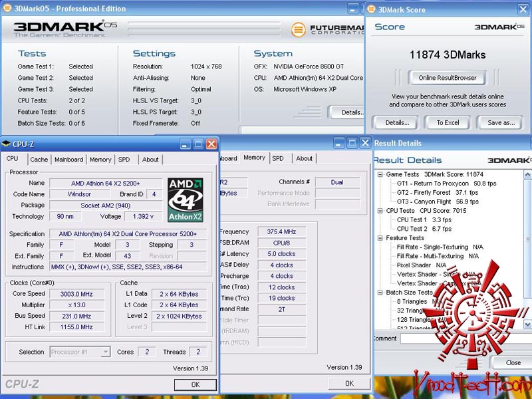Click the Command Rate value 2T
The width and height of the screenshot is (532, 399).
pyautogui.click(x=281, y=309)
